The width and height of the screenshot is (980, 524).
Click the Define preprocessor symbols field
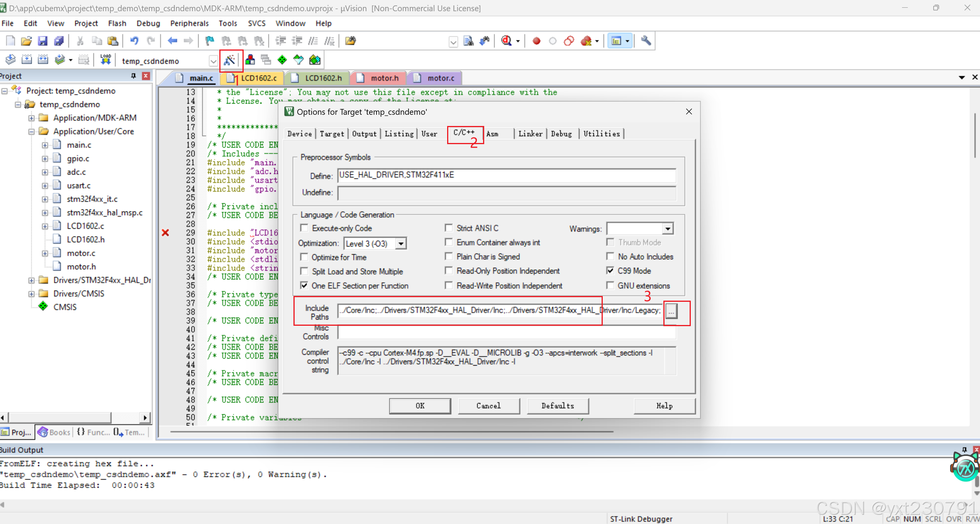(506, 175)
